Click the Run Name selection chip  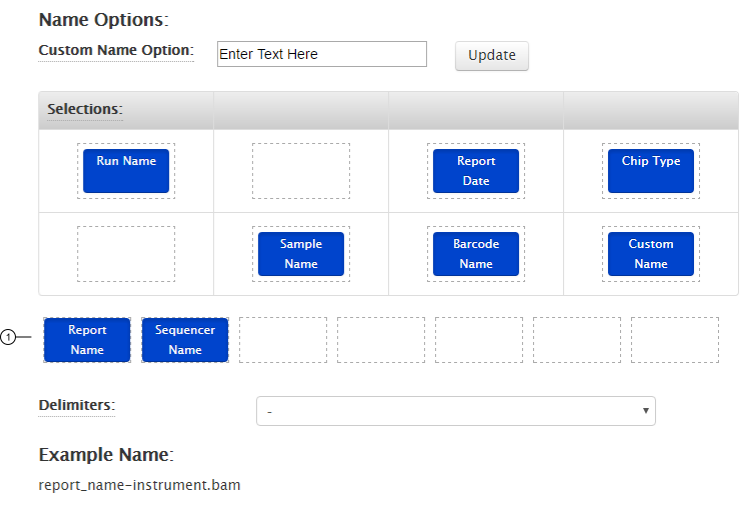126,170
